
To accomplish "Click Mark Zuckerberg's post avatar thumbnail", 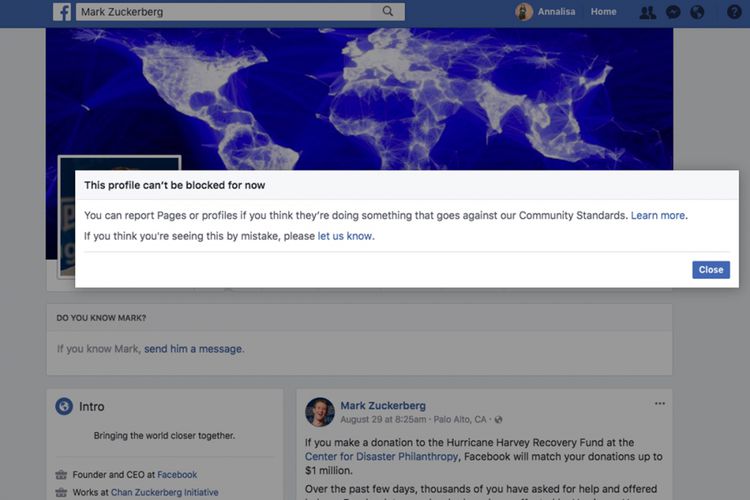I will [x=320, y=411].
